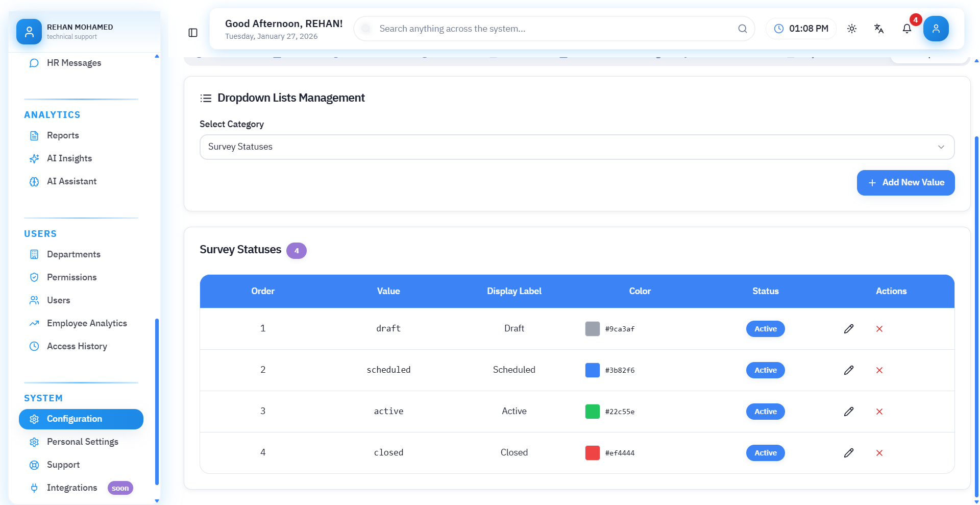The height and width of the screenshot is (505, 980).
Task: Click the Add New Value button
Action: (x=905, y=183)
